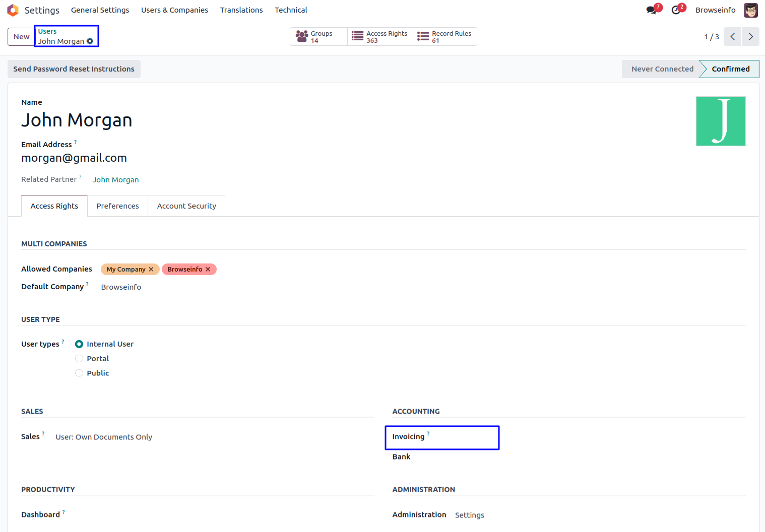This screenshot has height=532, width=765.
Task: Remove the My Company tag
Action: tap(151, 270)
